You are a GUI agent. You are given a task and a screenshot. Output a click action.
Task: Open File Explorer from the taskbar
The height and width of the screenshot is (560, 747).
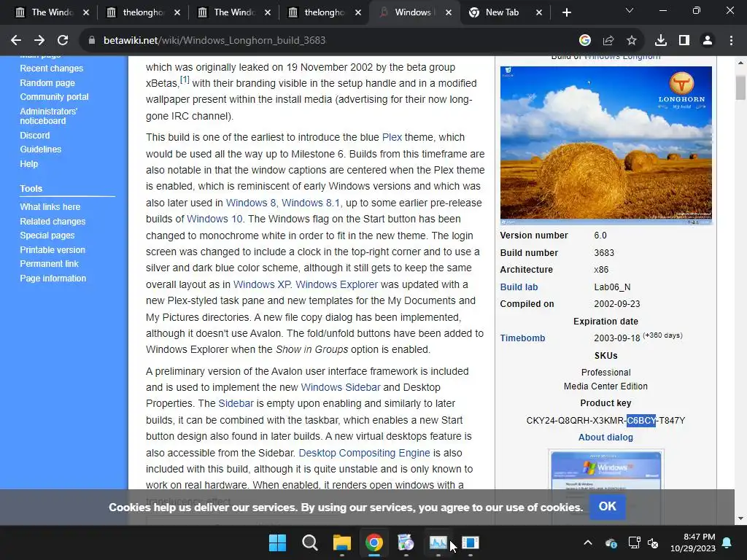click(341, 542)
